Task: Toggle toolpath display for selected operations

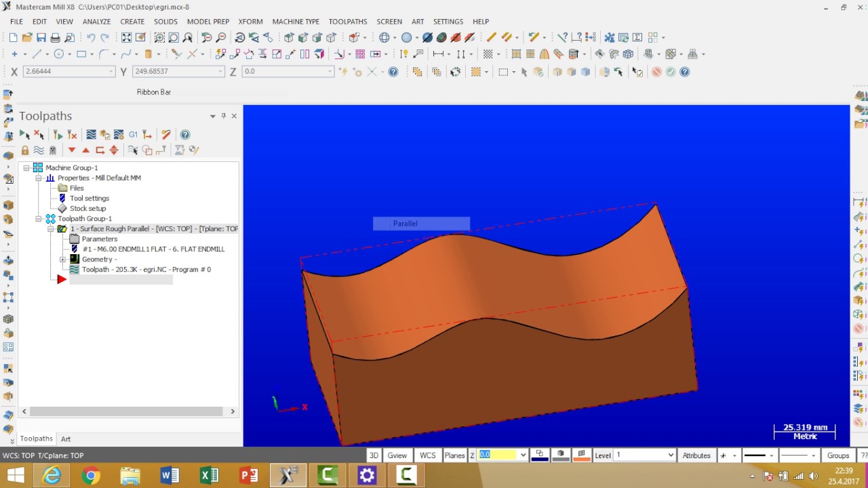Action: tap(39, 150)
